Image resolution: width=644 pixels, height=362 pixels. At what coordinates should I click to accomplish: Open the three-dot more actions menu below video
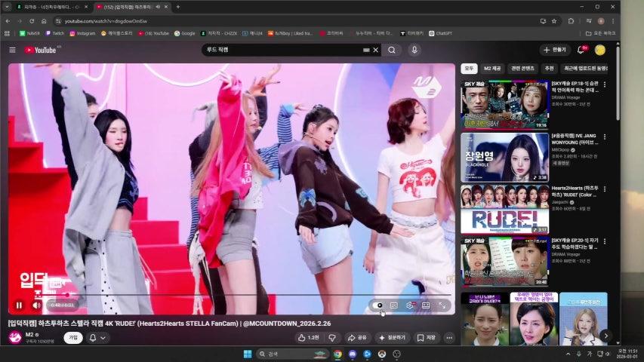(449, 338)
